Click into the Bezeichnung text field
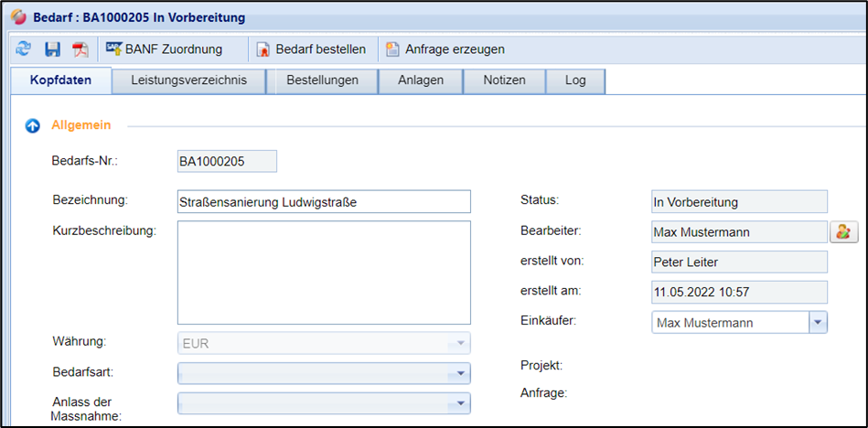Viewport: 868px width, 428px height. click(x=324, y=201)
